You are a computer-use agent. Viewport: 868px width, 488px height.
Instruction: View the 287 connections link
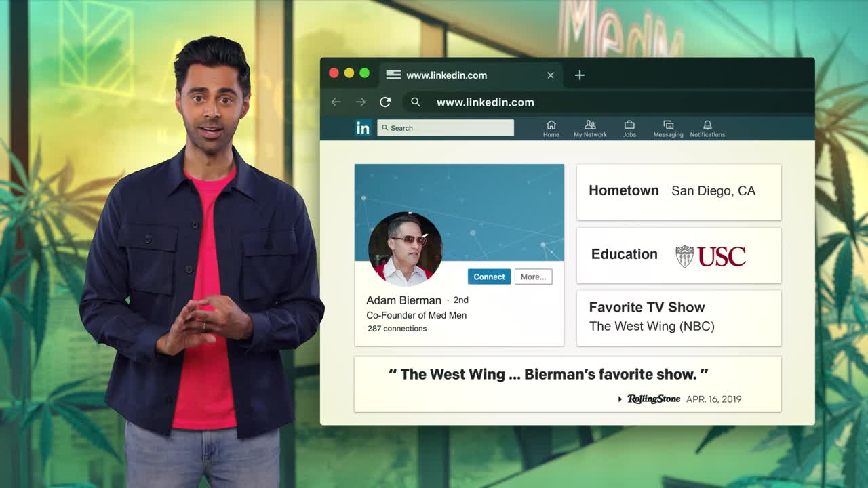click(x=397, y=329)
